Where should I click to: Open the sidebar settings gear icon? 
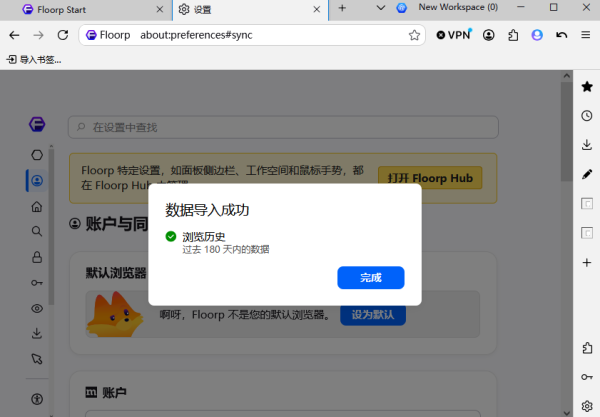click(587, 406)
